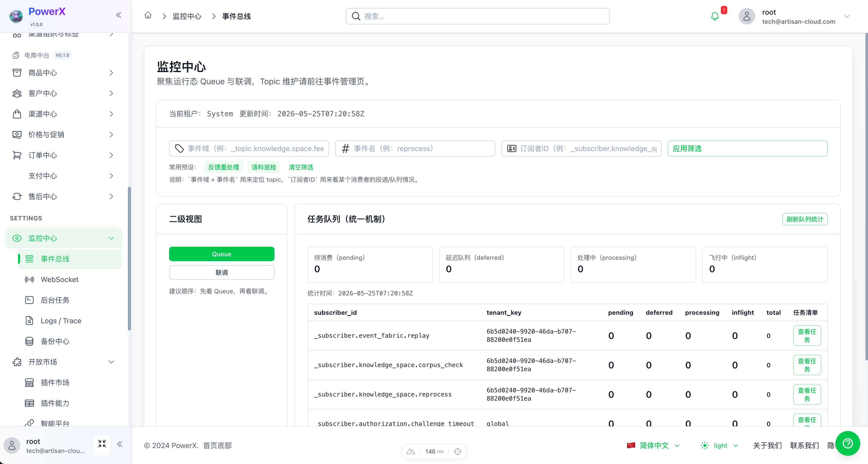Click the 监控中心 eye icon
This screenshot has width=868, height=464.
pos(17,238)
